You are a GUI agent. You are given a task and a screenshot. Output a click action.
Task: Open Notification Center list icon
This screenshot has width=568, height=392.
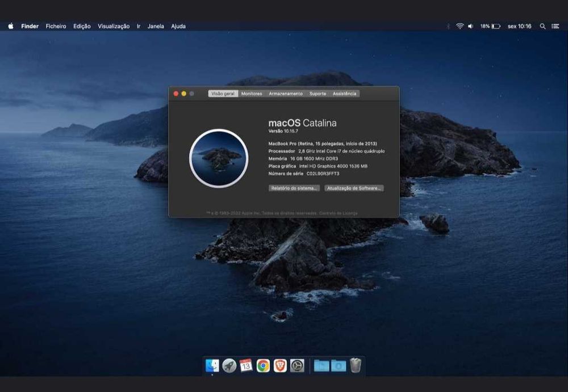[556, 26]
